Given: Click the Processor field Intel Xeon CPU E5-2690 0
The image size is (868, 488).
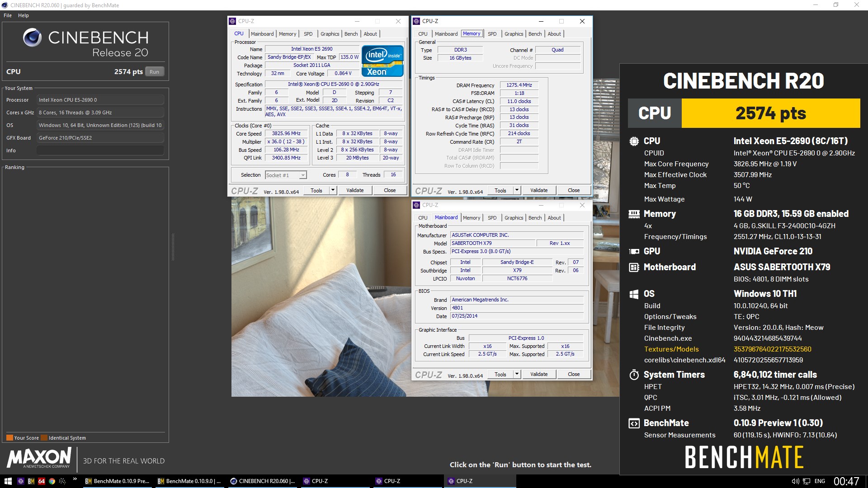Looking at the screenshot, I should 100,100.
